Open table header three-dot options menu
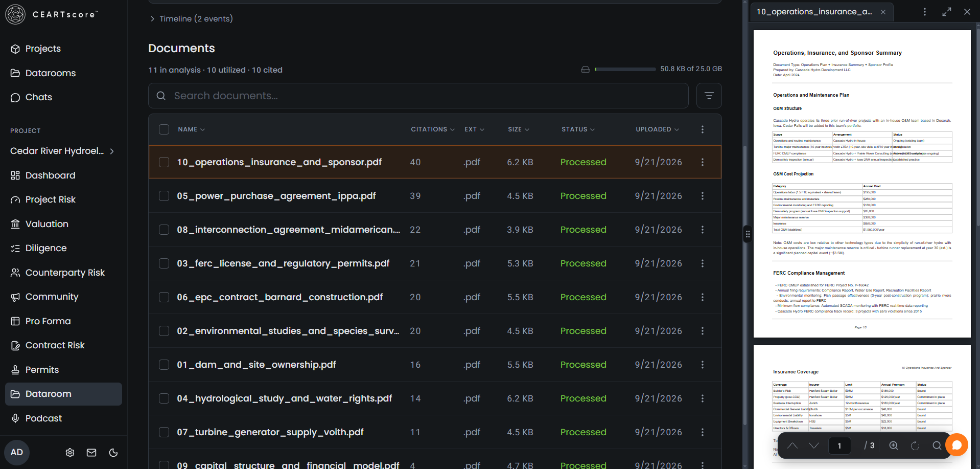 click(x=703, y=129)
